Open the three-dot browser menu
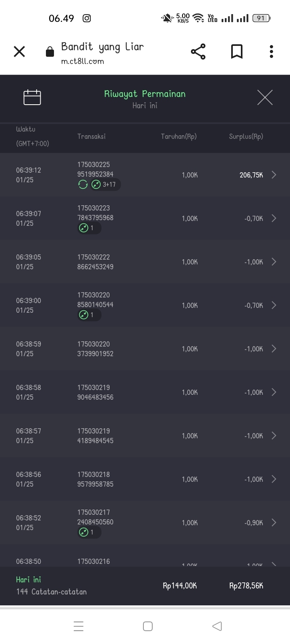This screenshot has width=290, height=644. click(x=271, y=52)
